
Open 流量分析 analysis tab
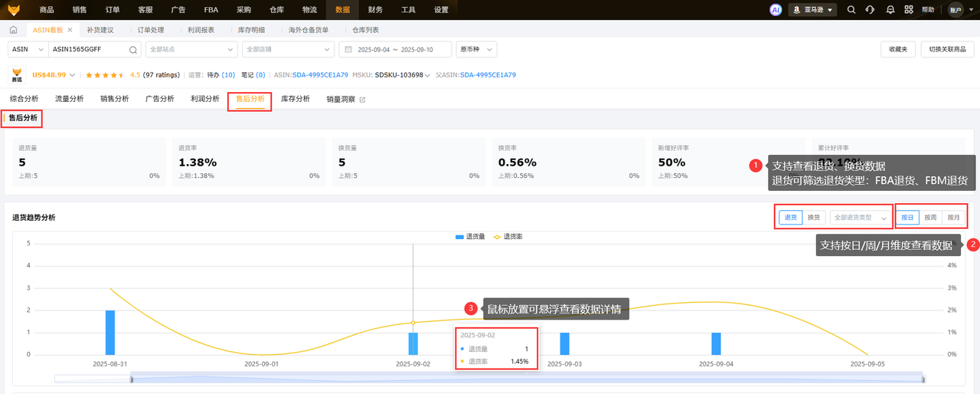click(x=70, y=99)
